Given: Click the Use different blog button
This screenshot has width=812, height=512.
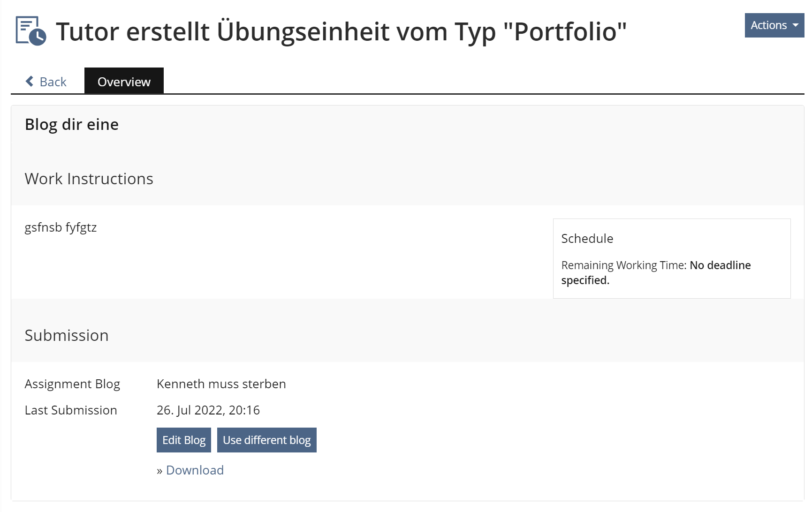Looking at the screenshot, I should click(x=266, y=440).
